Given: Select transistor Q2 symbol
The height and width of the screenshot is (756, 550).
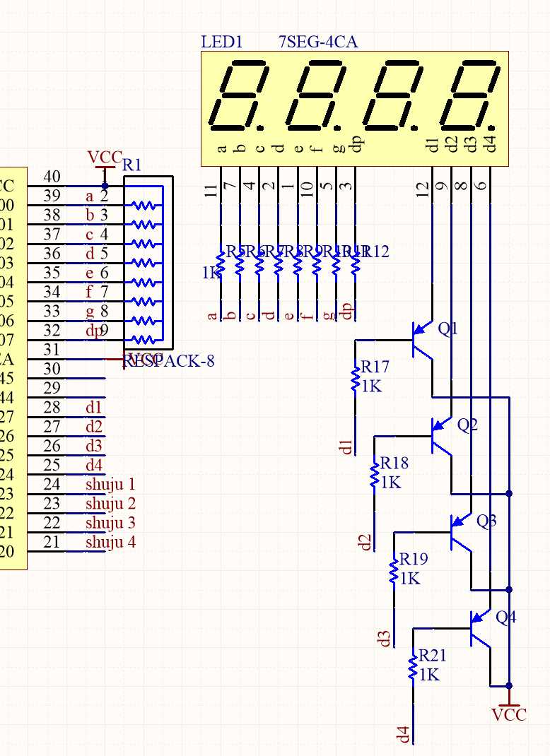Looking at the screenshot, I should pos(442,437).
